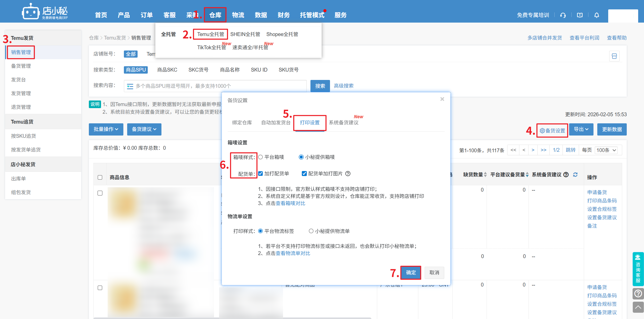Click the customer service headset icon
This screenshot has width=644, height=319.
click(x=563, y=15)
